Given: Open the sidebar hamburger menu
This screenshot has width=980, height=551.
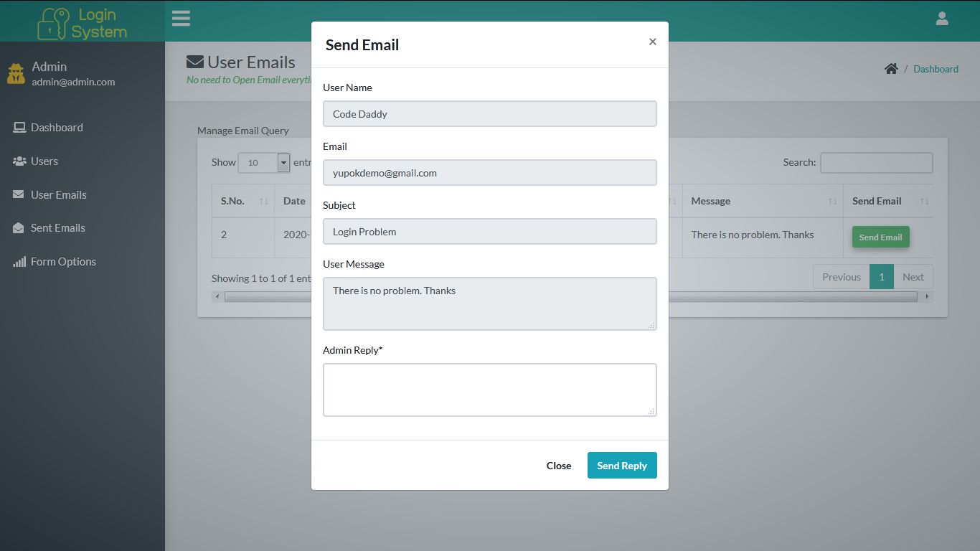Looking at the screenshot, I should point(181,18).
